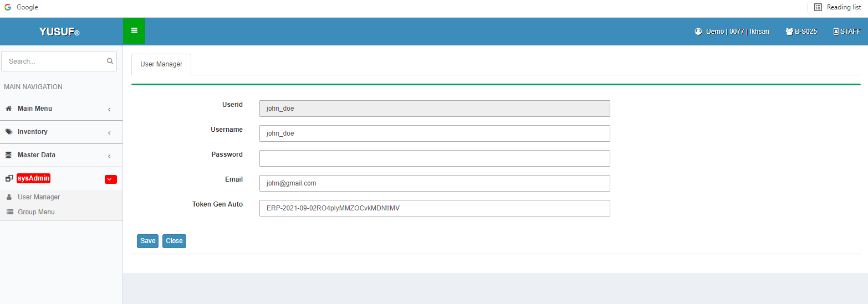Image resolution: width=868 pixels, height=304 pixels.
Task: Click the Username field label
Action: [227, 130]
